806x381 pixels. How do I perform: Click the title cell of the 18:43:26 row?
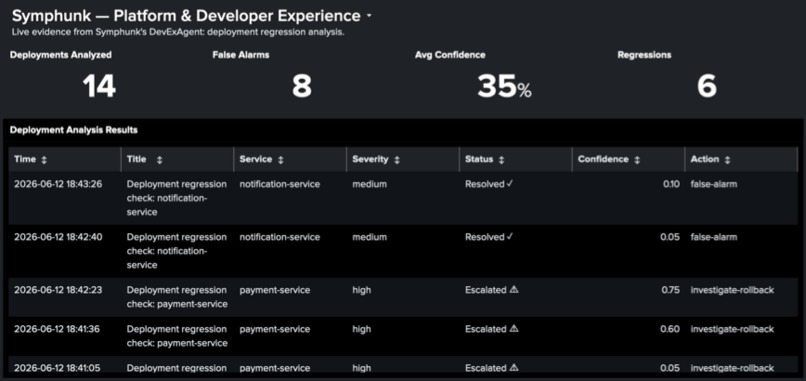177,198
